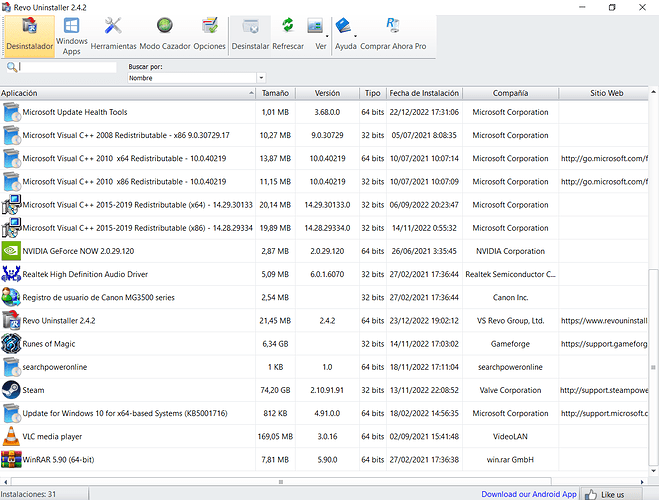Select the Update for Windows 10 KB5001716 icon
Viewport: 659px width, 500px height.
tap(11, 413)
